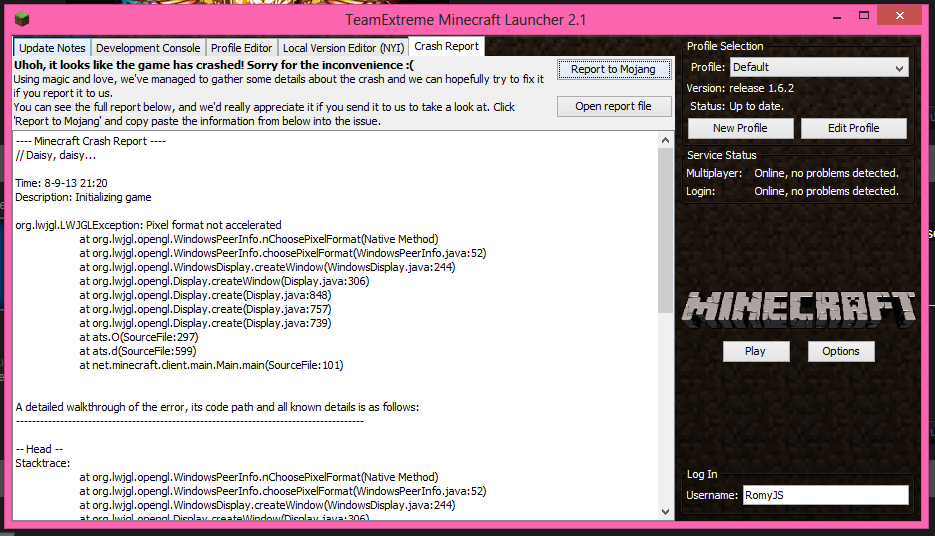Click the "Status: Up to date." text
This screenshot has height=536, width=935.
(x=737, y=106)
